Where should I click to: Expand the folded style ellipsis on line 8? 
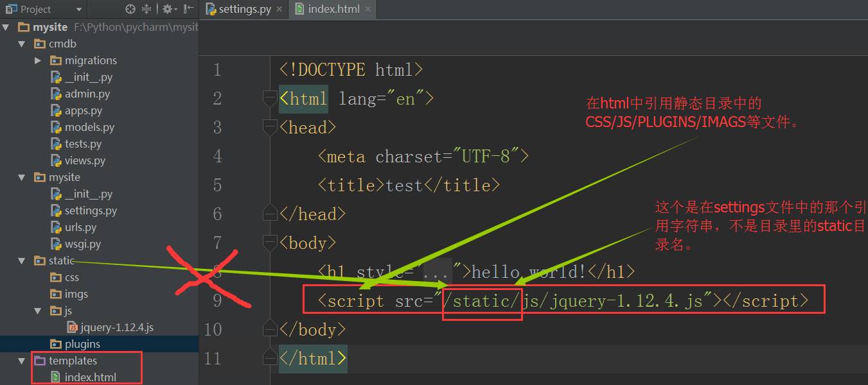tap(437, 271)
